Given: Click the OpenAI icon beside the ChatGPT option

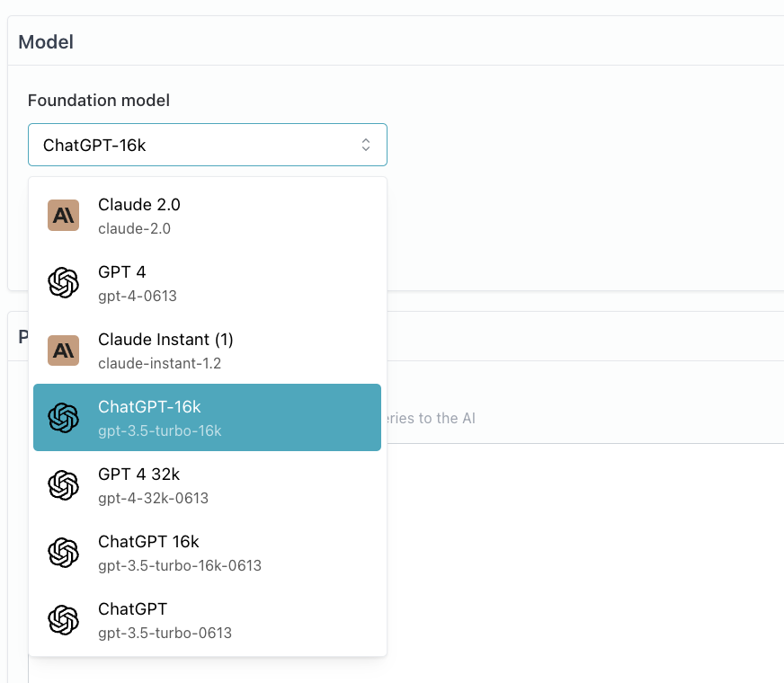Looking at the screenshot, I should (x=64, y=620).
